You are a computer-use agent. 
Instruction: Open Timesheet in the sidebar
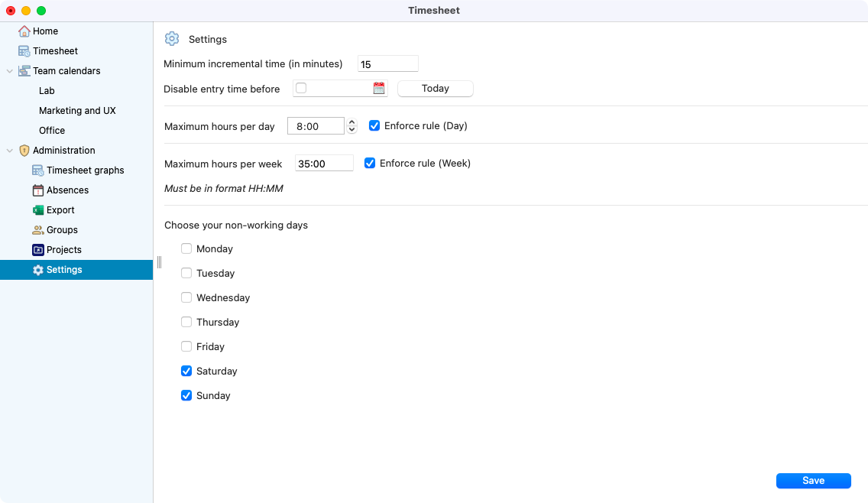click(x=55, y=51)
